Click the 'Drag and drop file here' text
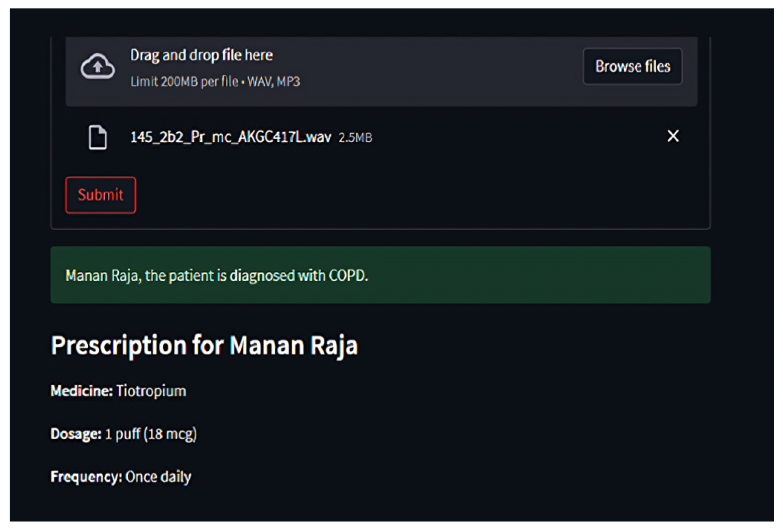 (x=201, y=55)
